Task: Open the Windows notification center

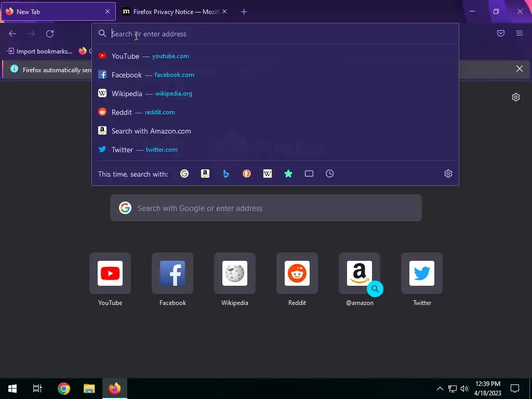Action: click(x=515, y=389)
